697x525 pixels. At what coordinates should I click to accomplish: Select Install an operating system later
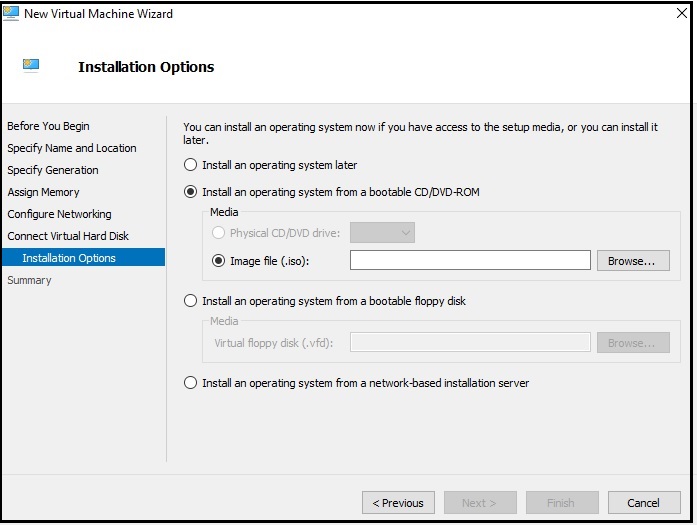pyautogui.click(x=191, y=165)
